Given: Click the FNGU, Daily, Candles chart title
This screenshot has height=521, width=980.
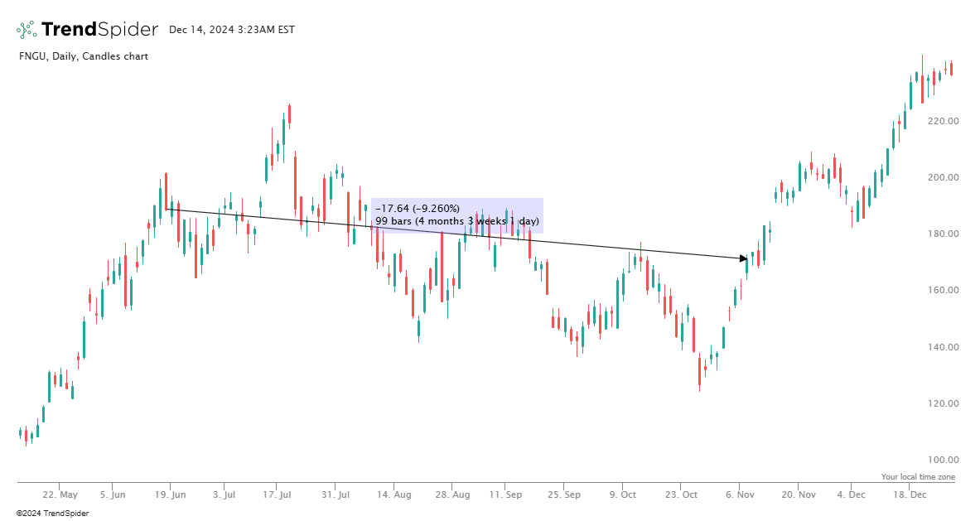Looking at the screenshot, I should pos(83,56).
